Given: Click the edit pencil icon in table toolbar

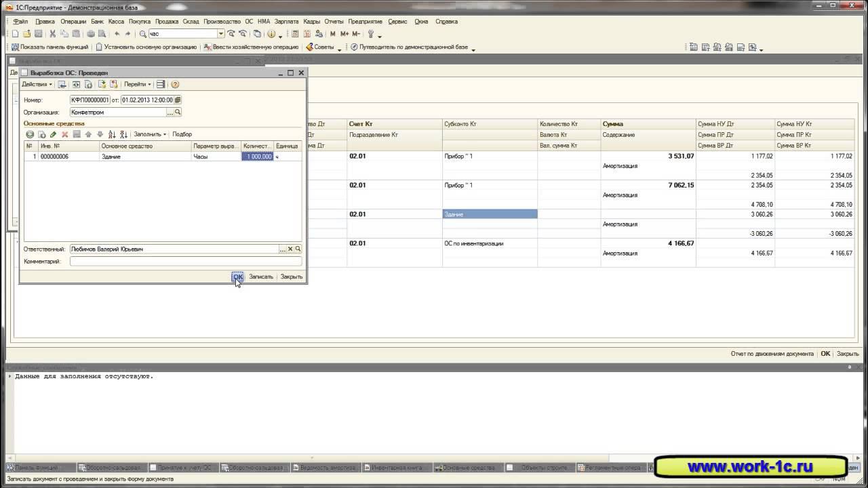Looking at the screenshot, I should pyautogui.click(x=53, y=134).
